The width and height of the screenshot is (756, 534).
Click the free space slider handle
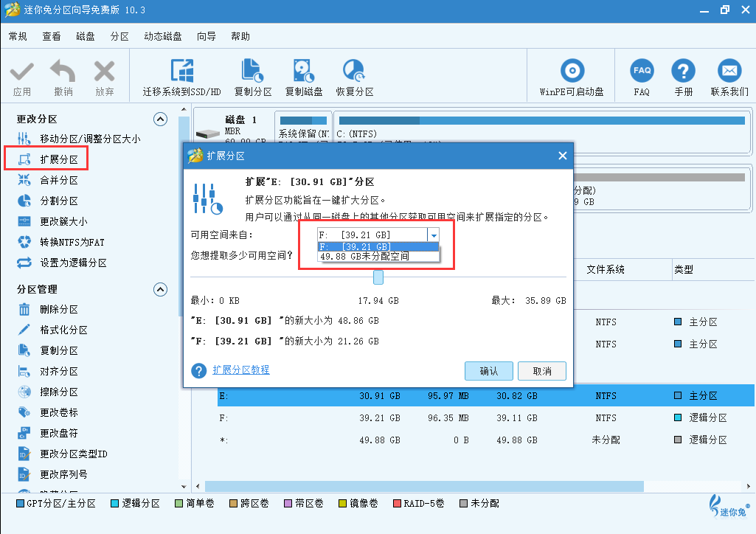point(378,277)
